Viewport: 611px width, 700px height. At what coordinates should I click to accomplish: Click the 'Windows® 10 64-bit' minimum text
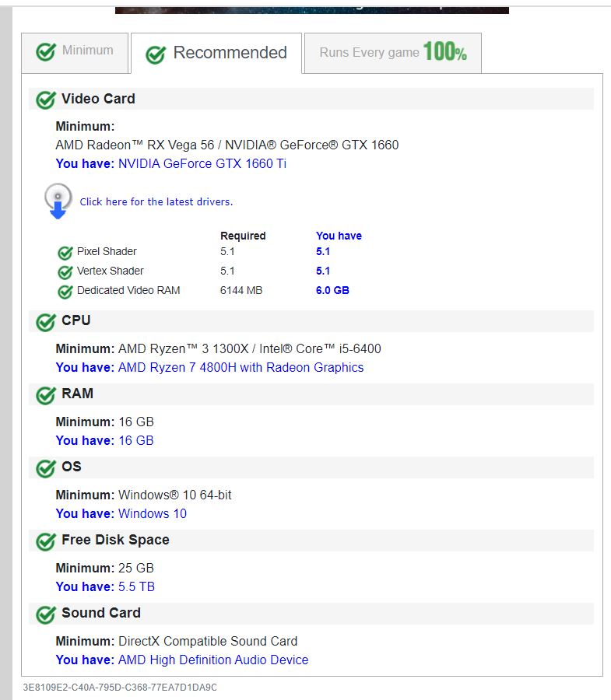(x=175, y=495)
